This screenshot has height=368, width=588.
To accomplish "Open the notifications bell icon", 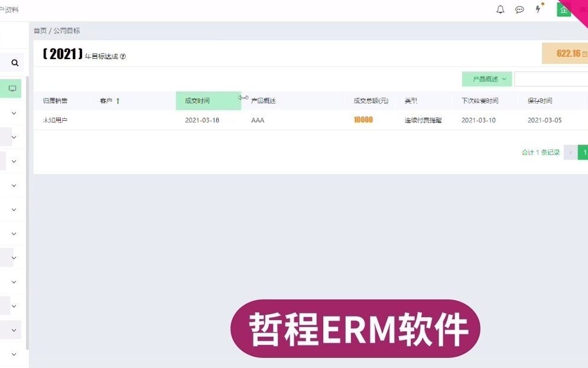I will (499, 9).
